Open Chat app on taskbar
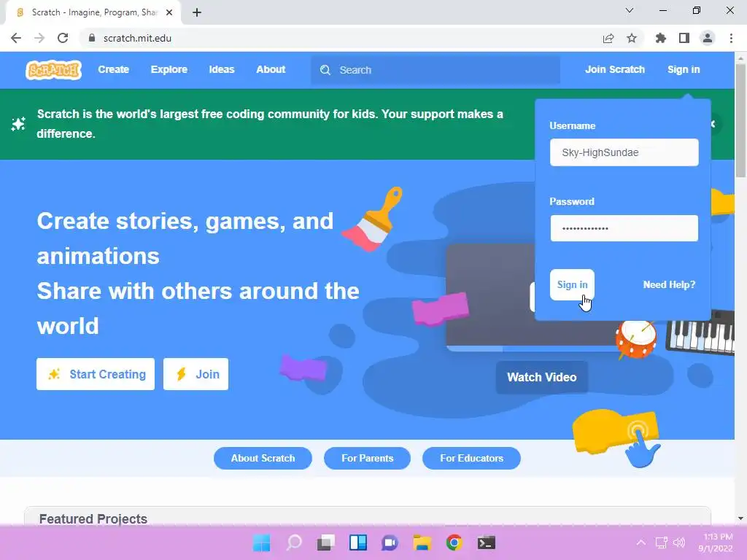This screenshot has width=747, height=560. [x=390, y=542]
